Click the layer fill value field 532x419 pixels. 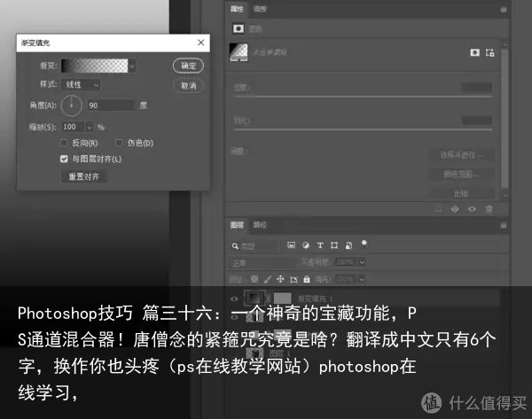click(x=346, y=279)
